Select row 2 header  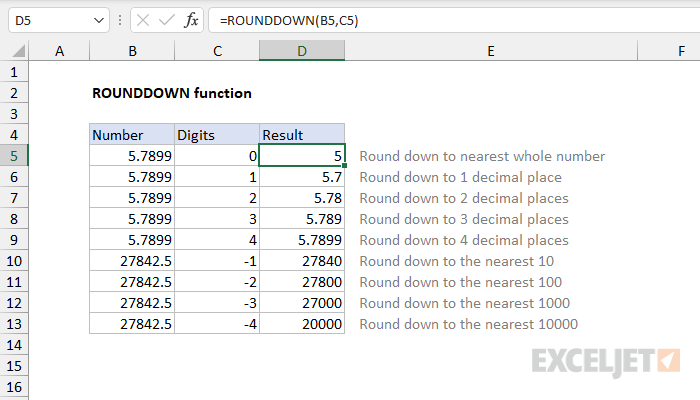coord(14,93)
